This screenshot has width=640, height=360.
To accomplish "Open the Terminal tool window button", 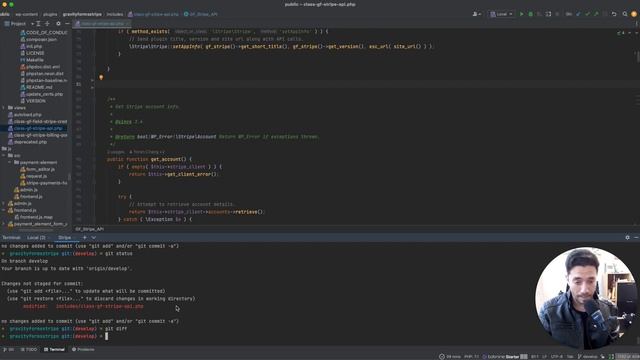I will [54, 350].
